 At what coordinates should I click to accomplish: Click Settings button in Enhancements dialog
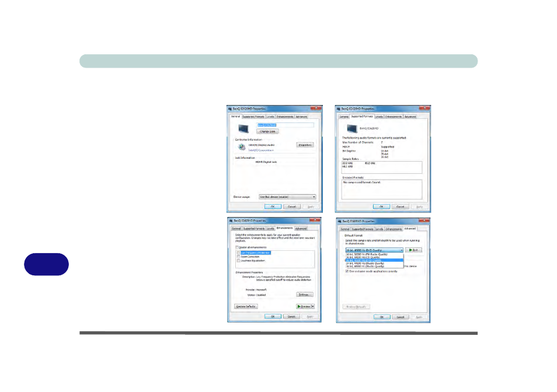coord(304,295)
